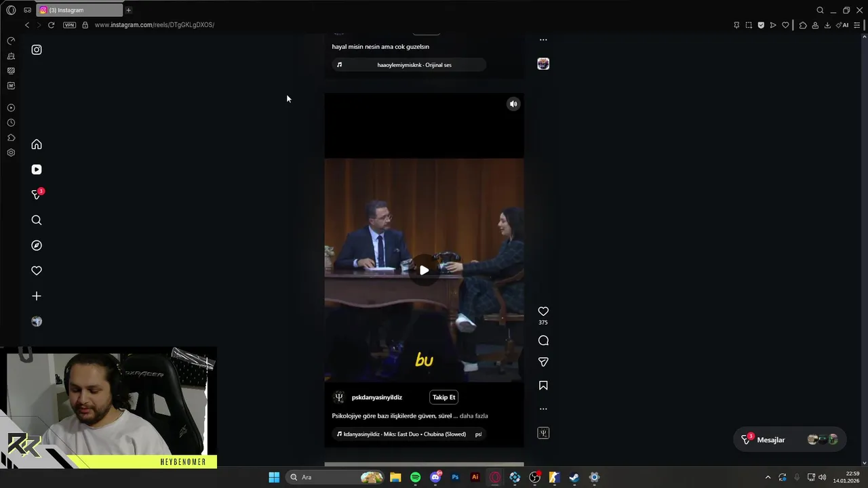Screen dimensions: 868x488
Task: Open GX Control speedometer in the Opera sidebar
Action: pos(11,41)
